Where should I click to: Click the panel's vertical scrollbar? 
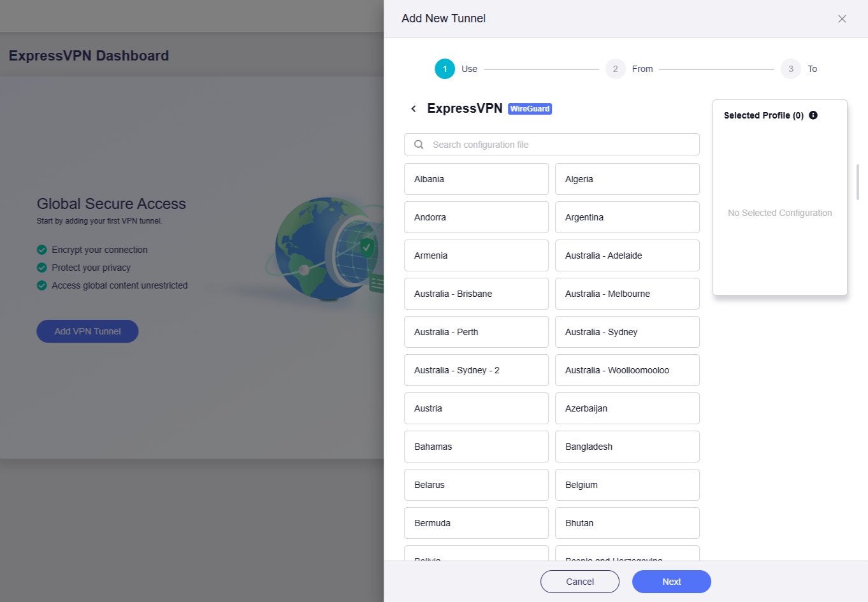tap(858, 182)
